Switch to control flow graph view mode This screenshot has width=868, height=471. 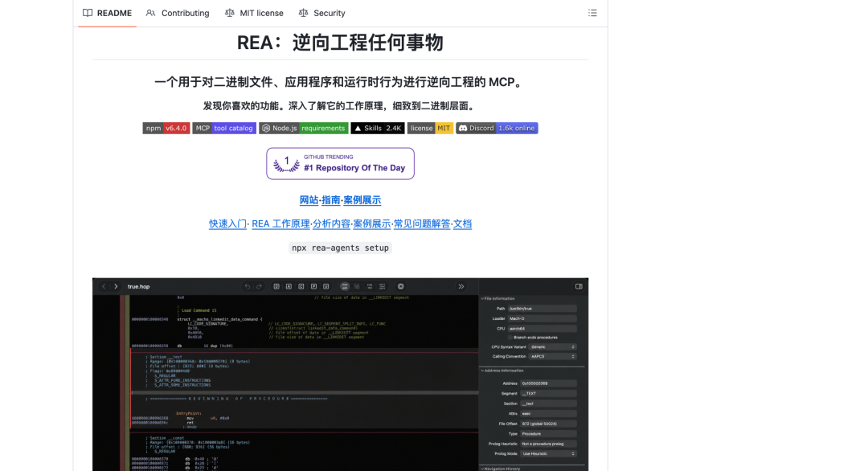coord(357,286)
